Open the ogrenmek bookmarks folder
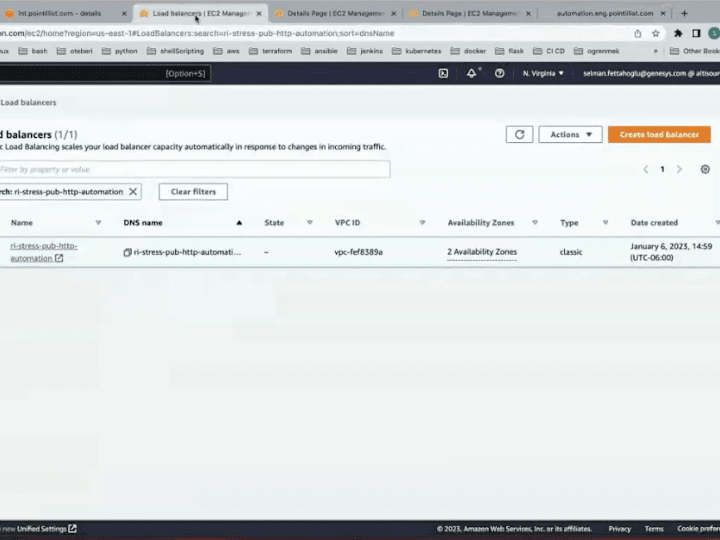720x540 pixels. [596, 51]
